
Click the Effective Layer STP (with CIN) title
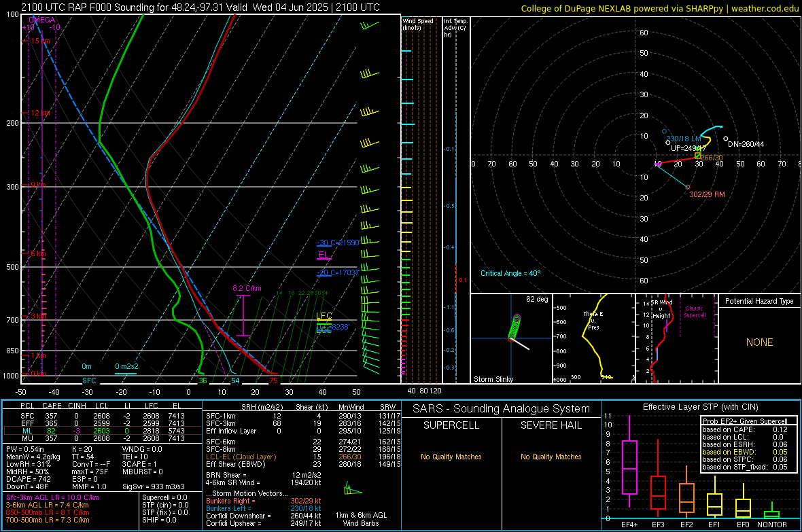tap(700, 407)
